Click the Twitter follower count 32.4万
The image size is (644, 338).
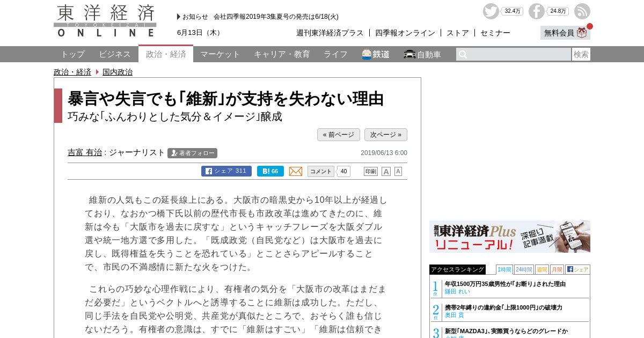512,11
